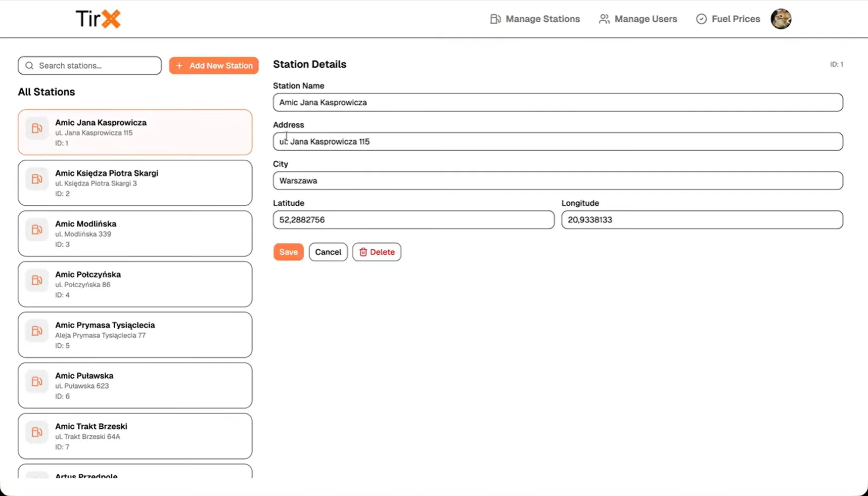This screenshot has width=868, height=496.
Task: Focus the Search stations field
Action: [90, 66]
